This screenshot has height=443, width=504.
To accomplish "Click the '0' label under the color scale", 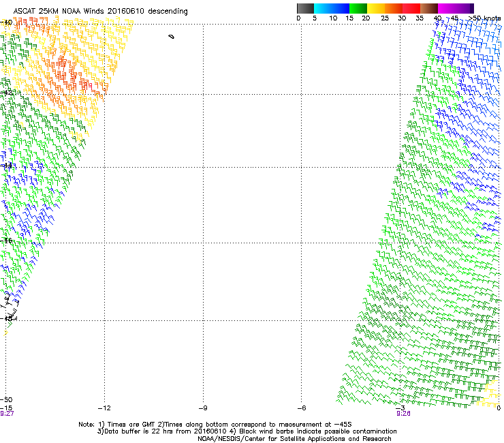I will [298, 18].
